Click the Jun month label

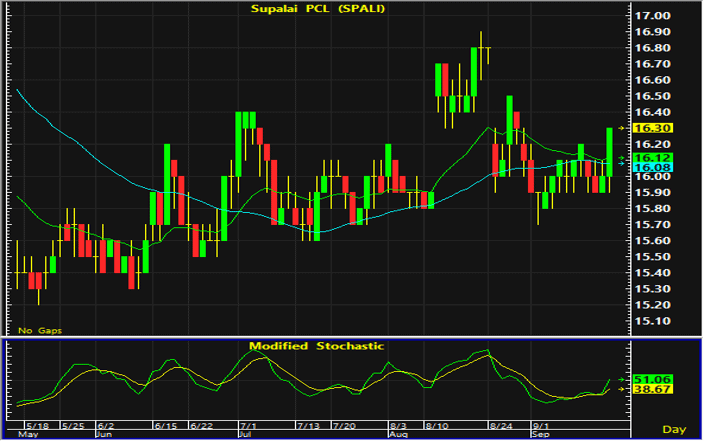click(x=104, y=434)
